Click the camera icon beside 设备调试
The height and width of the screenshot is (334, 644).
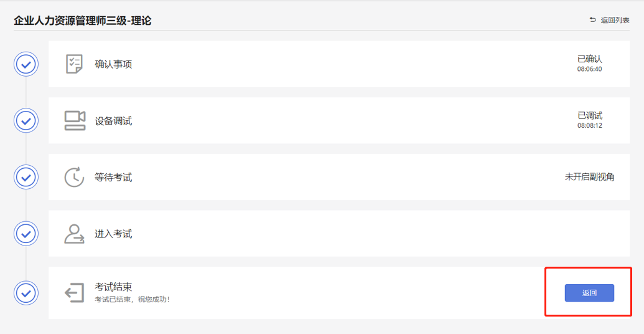point(75,120)
